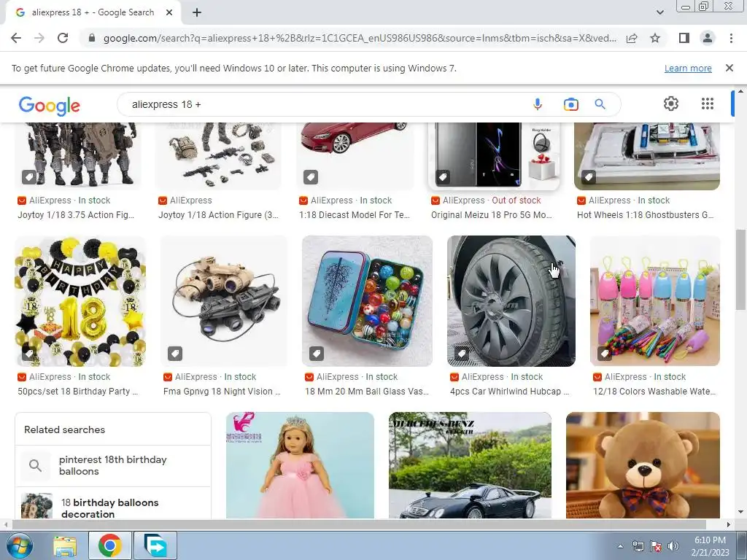Start voice search with microphone icon
Viewport: 747px width, 560px height.
click(x=538, y=104)
